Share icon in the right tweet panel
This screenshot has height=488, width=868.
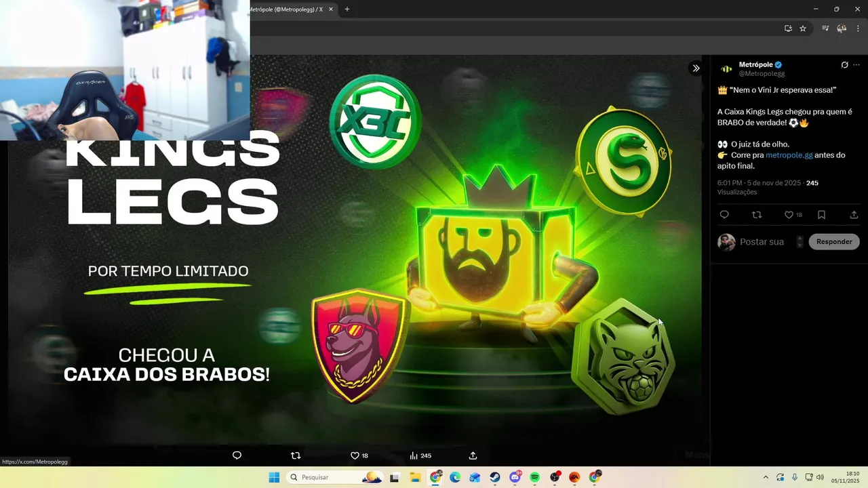854,215
